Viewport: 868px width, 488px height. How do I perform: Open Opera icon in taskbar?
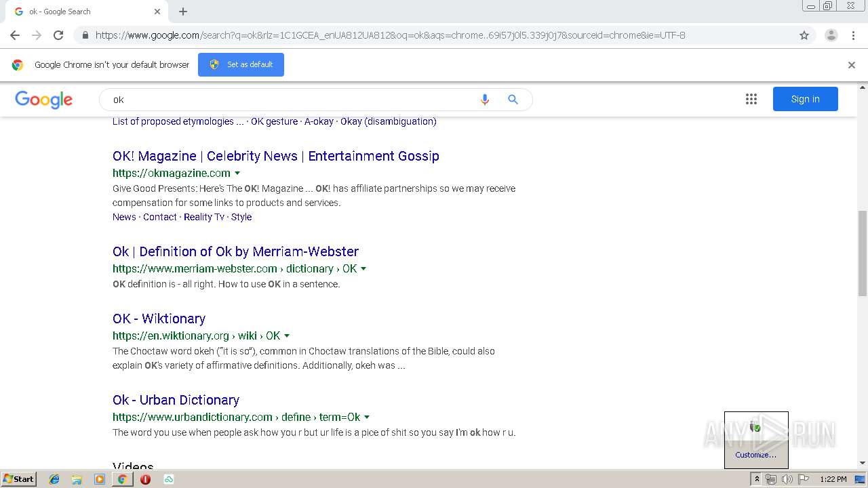pyautogui.click(x=145, y=479)
